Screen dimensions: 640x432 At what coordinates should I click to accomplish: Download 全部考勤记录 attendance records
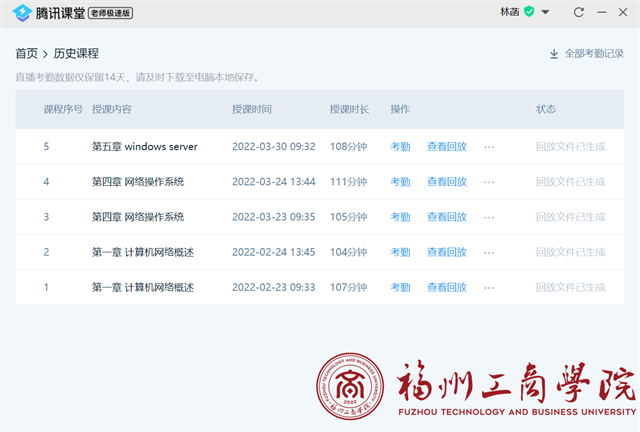click(x=595, y=54)
